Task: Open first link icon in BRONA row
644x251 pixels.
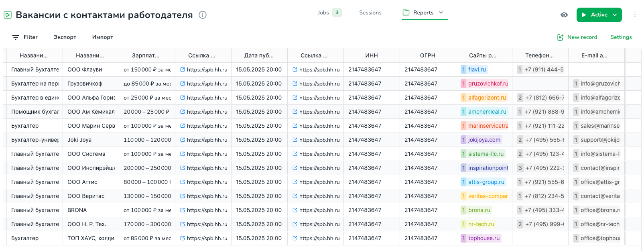Action: pos(183,210)
